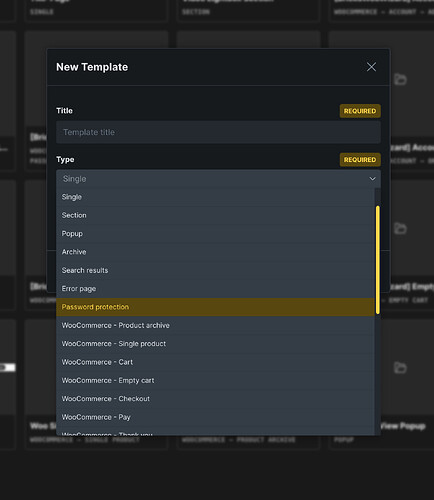The height and width of the screenshot is (500, 434).
Task: Select WooCommerce - Cart option
Action: point(215,362)
